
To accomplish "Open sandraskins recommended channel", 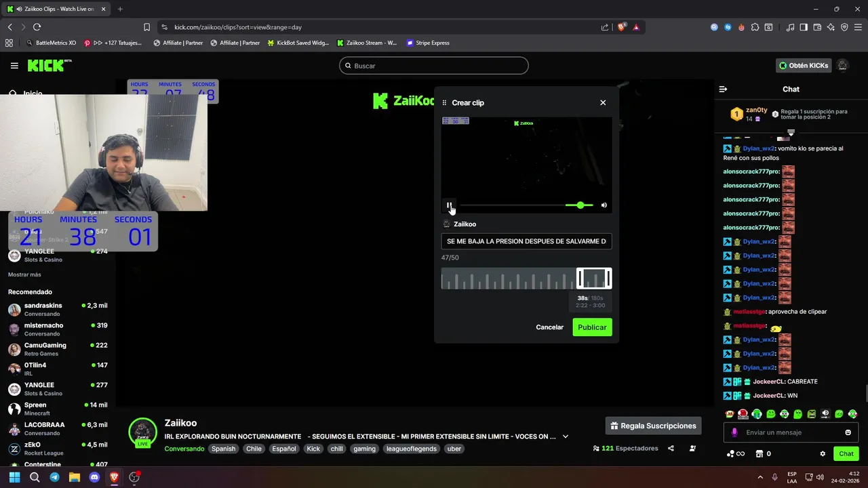I will tap(58, 309).
